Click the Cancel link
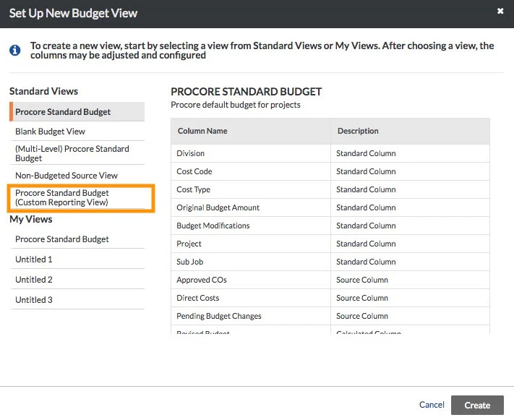The image size is (514, 420). [432, 405]
